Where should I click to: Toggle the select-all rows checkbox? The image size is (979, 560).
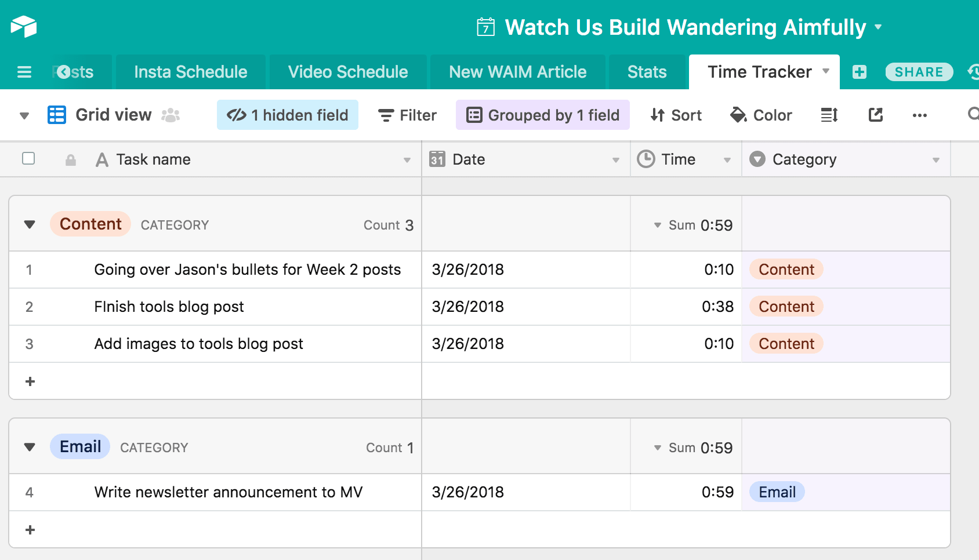(x=28, y=158)
